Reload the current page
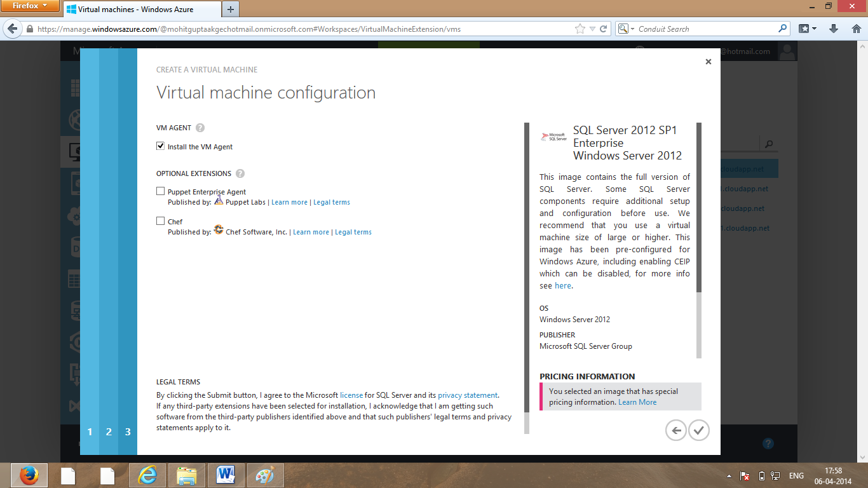868x488 pixels. pos(604,29)
